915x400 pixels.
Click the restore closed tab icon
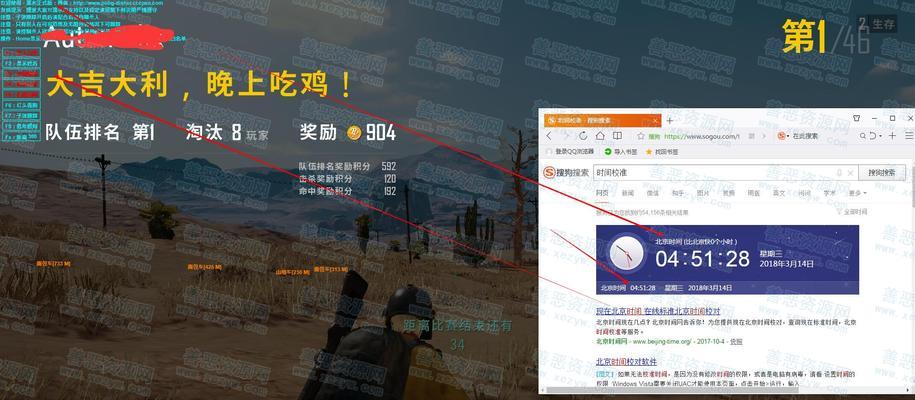[874, 135]
